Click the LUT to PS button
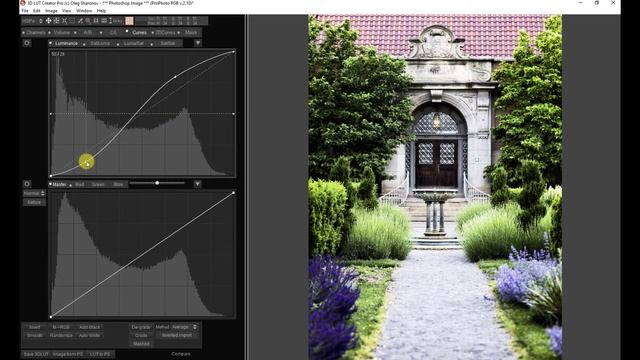The height and width of the screenshot is (360, 640). coord(100,354)
